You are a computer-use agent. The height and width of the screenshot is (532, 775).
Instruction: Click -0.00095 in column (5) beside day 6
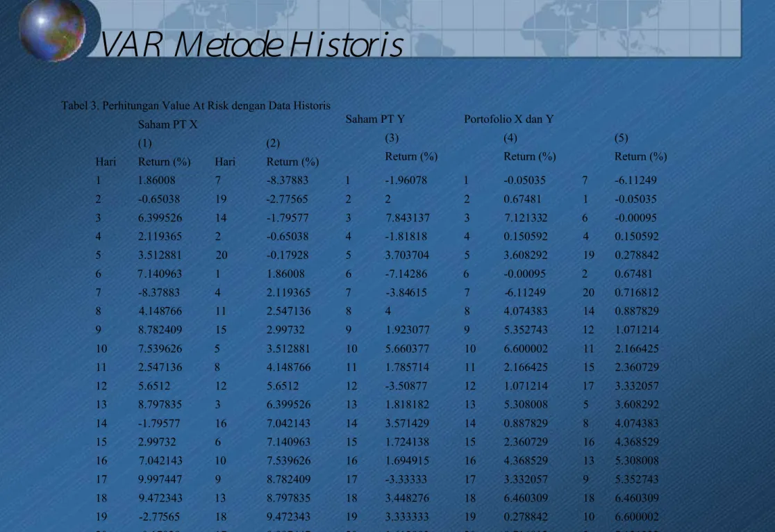pyautogui.click(x=635, y=217)
